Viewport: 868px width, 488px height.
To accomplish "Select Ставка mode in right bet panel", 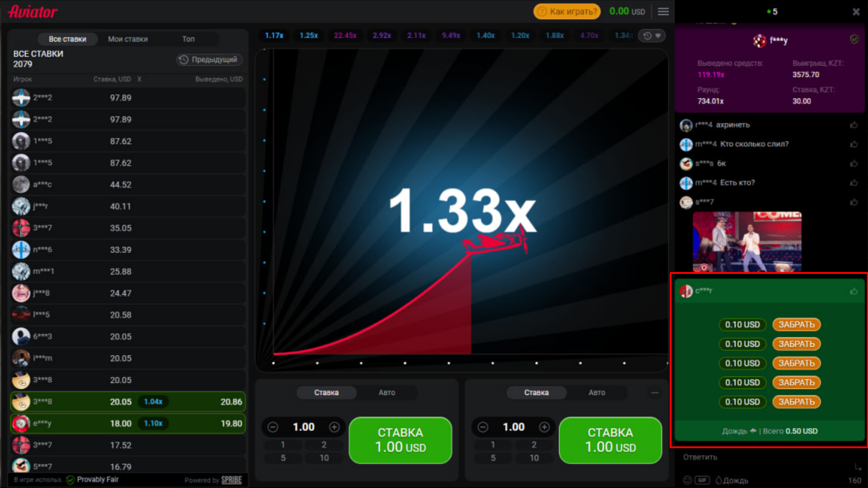I will pyautogui.click(x=536, y=393).
